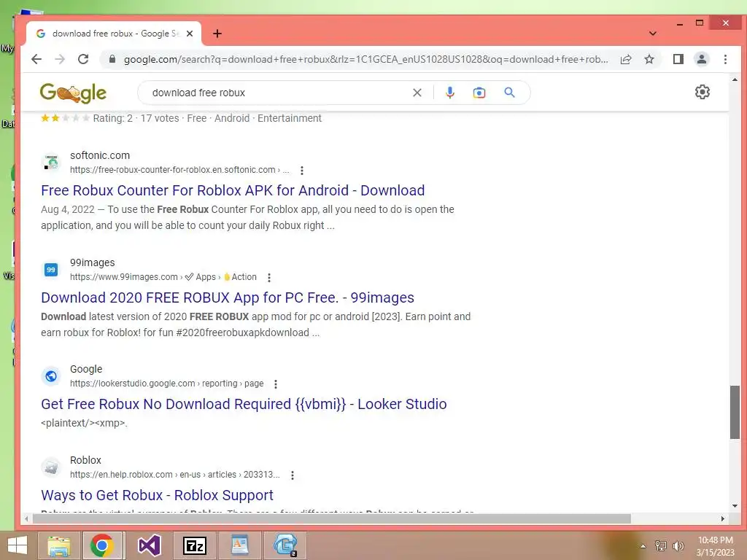This screenshot has width=747, height=560.
Task: Expand the tab search dropdown arrow
Action: pos(653,34)
